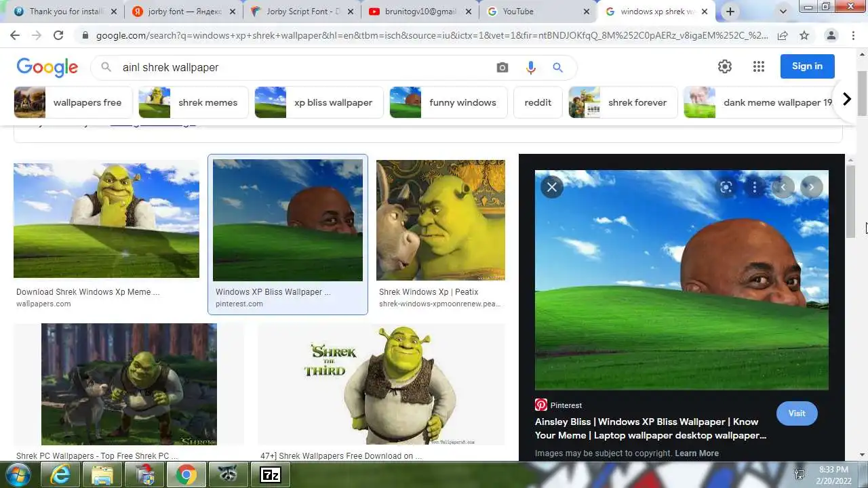Click the network tray icon
Screen dimensions: 868x488
800,474
